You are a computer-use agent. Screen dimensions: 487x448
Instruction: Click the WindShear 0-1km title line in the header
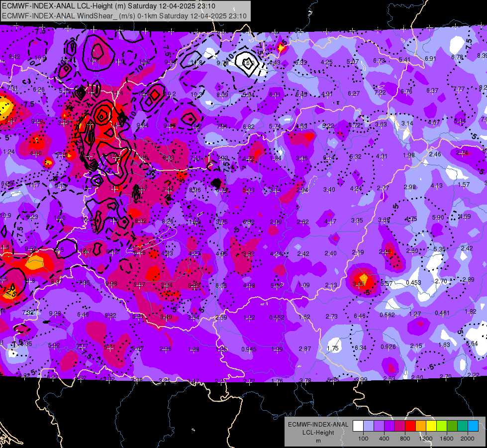(124, 16)
